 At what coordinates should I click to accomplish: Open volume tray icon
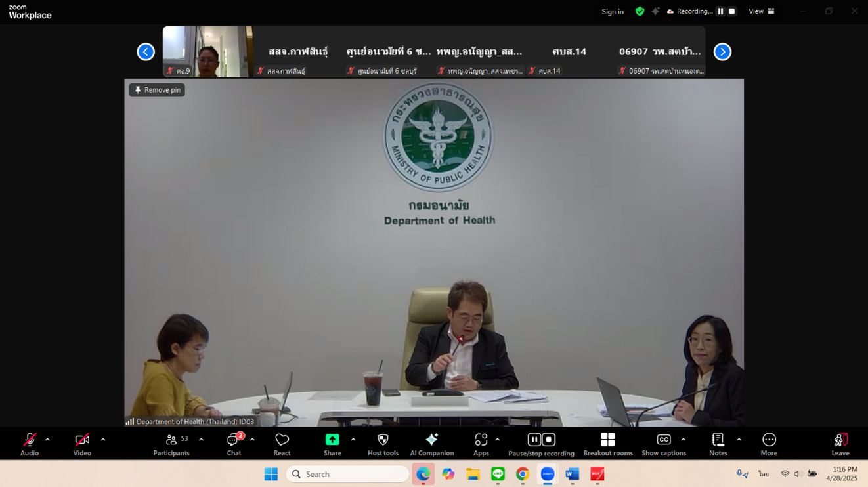[x=798, y=474]
